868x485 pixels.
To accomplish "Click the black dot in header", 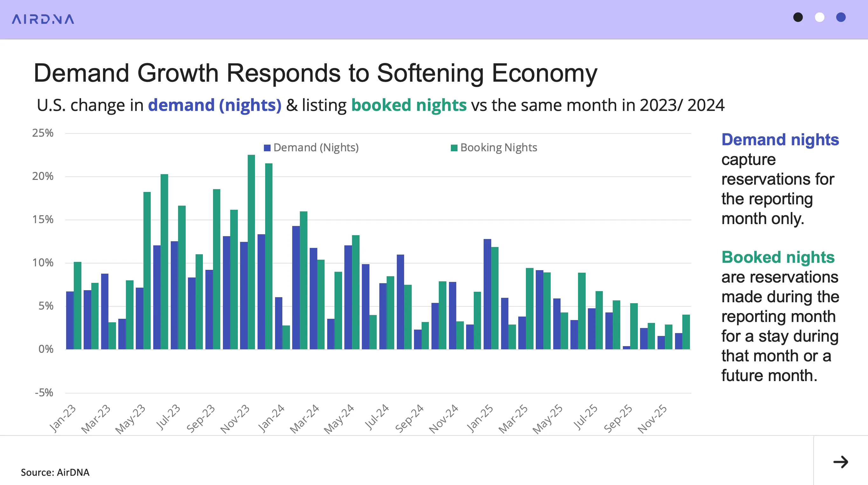I will [x=798, y=17].
